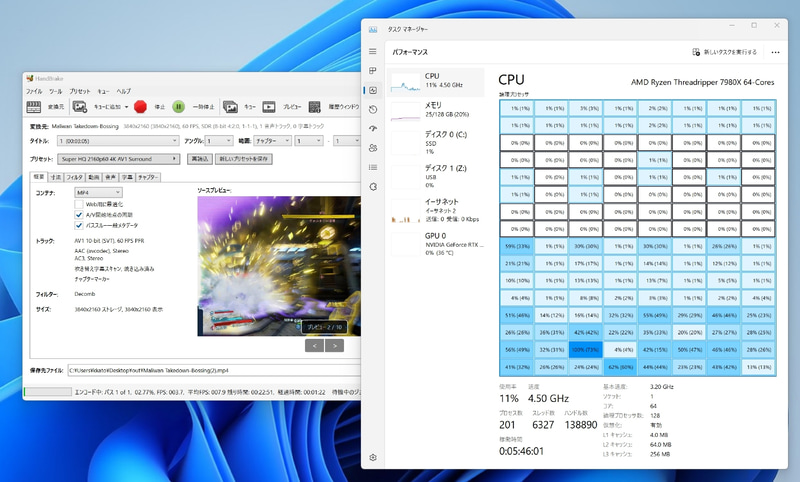The width and height of the screenshot is (800, 482).
Task: Open the start chapter dropdown after チャプター
Action: tap(309, 141)
